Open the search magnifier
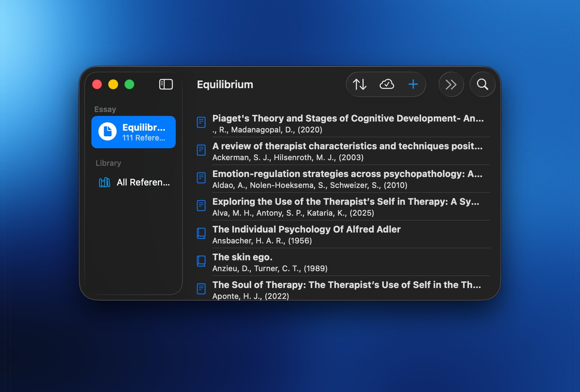Viewport: 580px width, 392px height. click(x=482, y=84)
